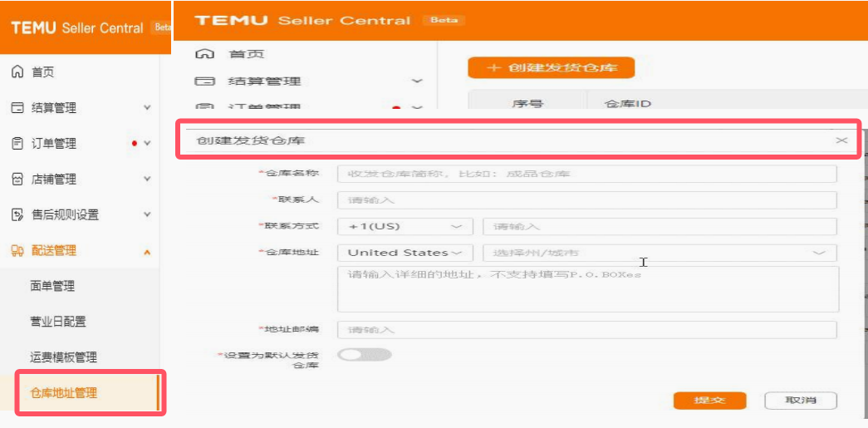Click the TEMU Seller Central logo in left header

pos(77,27)
